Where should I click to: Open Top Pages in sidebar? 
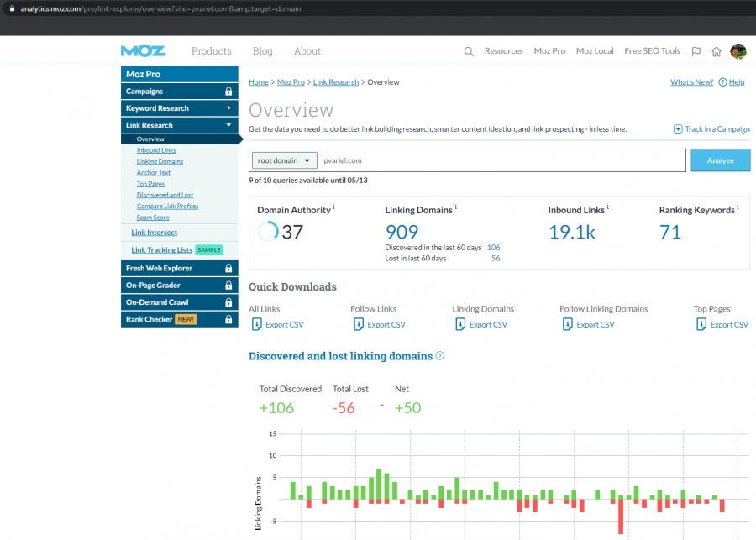150,184
